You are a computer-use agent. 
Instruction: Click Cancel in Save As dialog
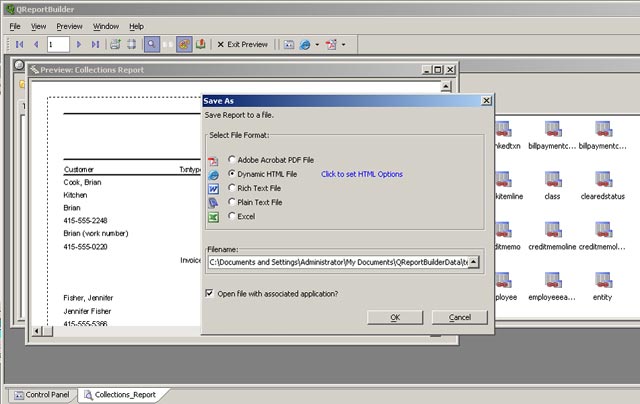pyautogui.click(x=460, y=317)
